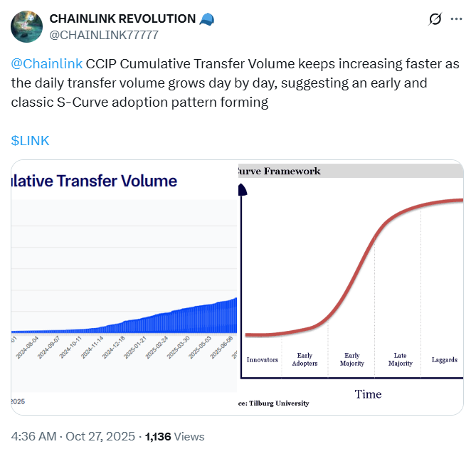The height and width of the screenshot is (449, 476).
Task: Click the Laggards label in the diagram
Action: (x=444, y=360)
